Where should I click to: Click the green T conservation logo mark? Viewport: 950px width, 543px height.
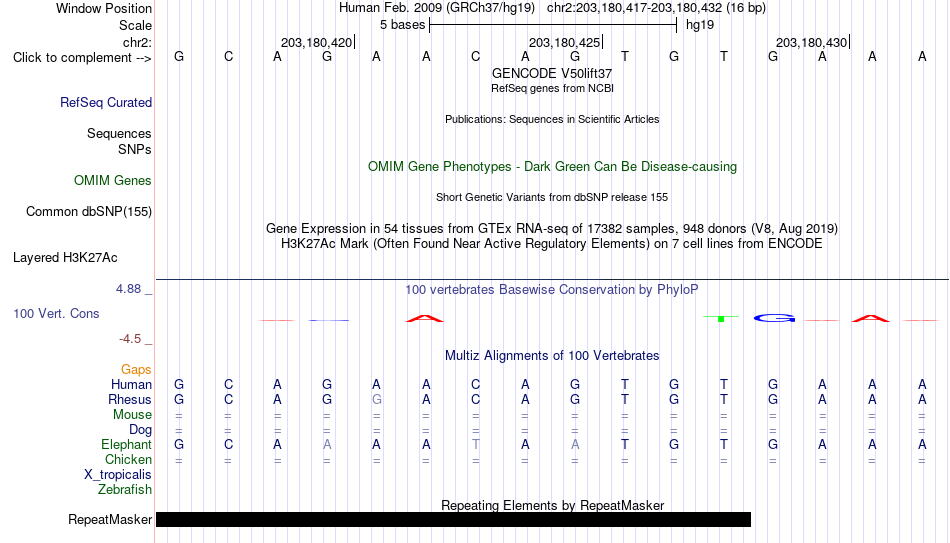tap(721, 318)
